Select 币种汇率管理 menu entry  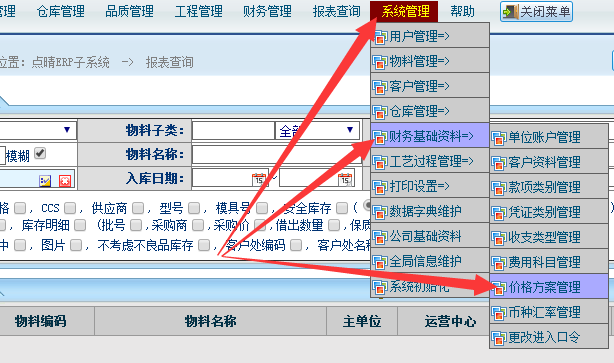[x=549, y=312]
